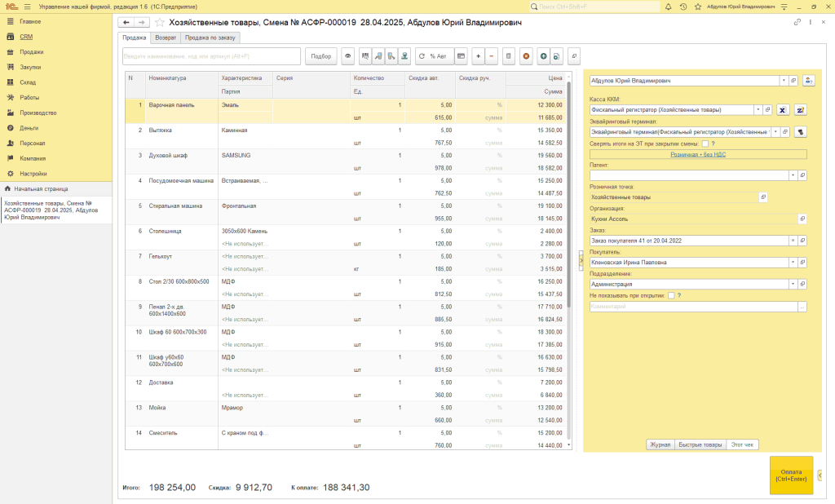Click the 'Розничная • без НДС' link
The image size is (835, 504).
(x=697, y=154)
